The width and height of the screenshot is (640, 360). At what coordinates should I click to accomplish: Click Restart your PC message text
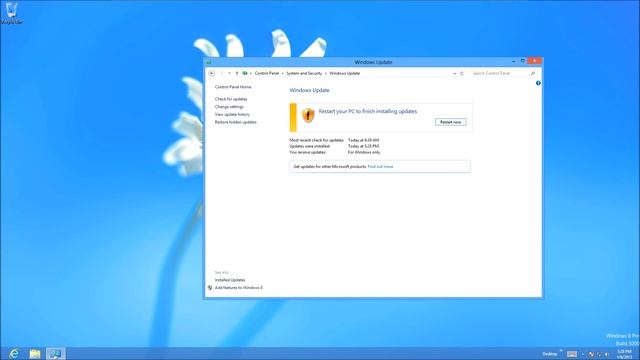368,111
